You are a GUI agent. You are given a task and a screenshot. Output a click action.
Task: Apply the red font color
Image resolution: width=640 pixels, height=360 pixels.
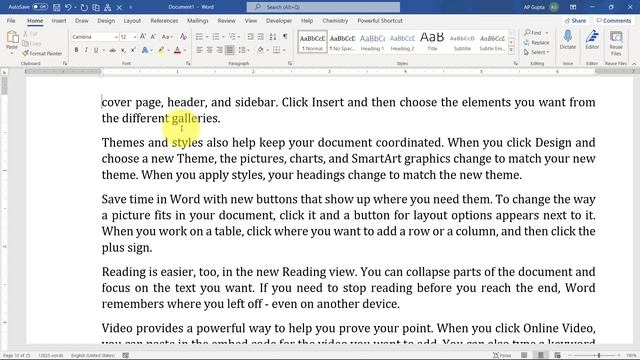click(177, 50)
